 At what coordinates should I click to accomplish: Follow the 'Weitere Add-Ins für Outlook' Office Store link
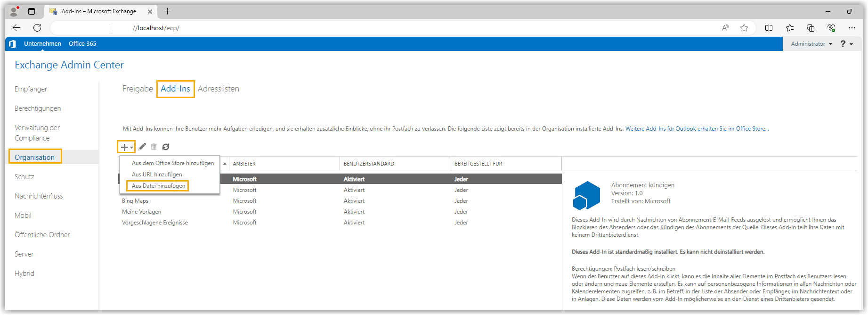[x=697, y=129]
